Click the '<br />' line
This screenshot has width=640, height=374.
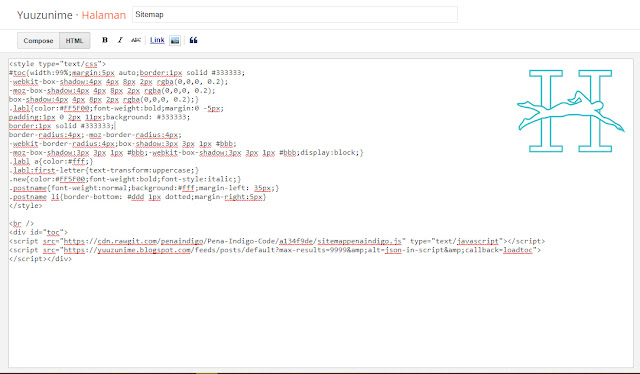point(22,224)
